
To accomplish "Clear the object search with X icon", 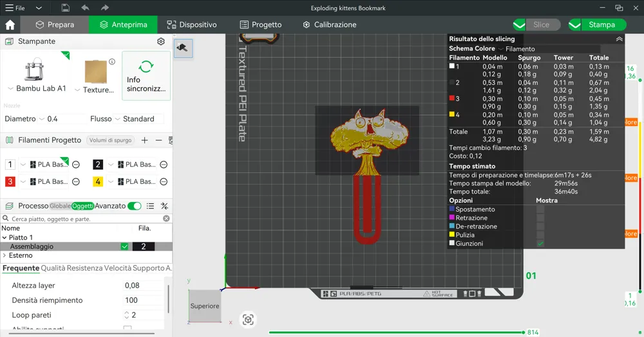I will 166,219.
